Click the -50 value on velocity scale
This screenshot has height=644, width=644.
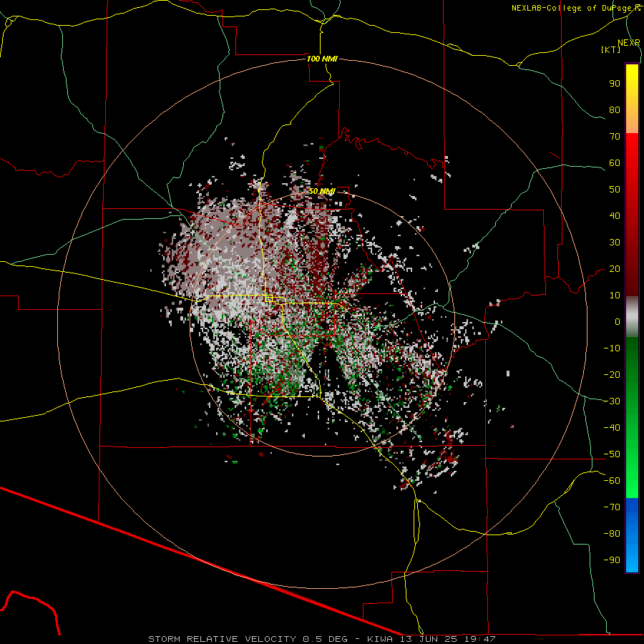612,454
